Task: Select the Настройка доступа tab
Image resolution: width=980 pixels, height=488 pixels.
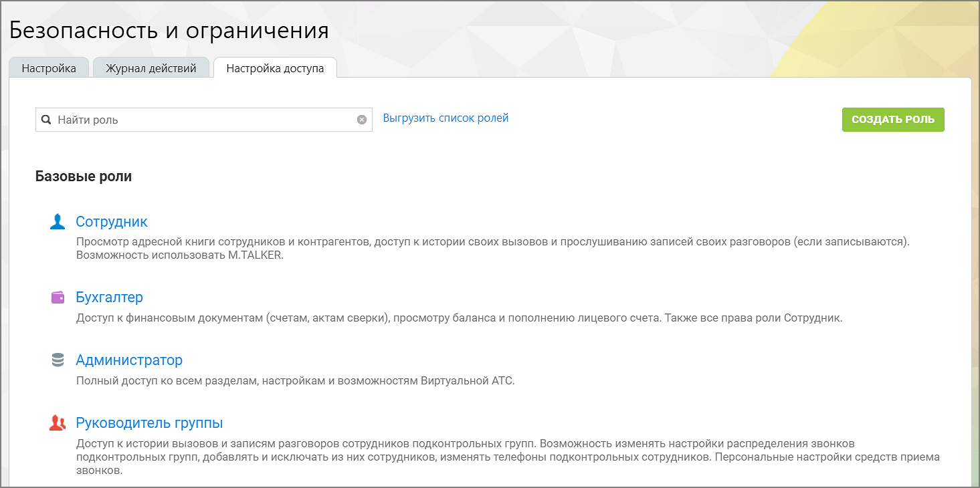Action: pos(275,68)
